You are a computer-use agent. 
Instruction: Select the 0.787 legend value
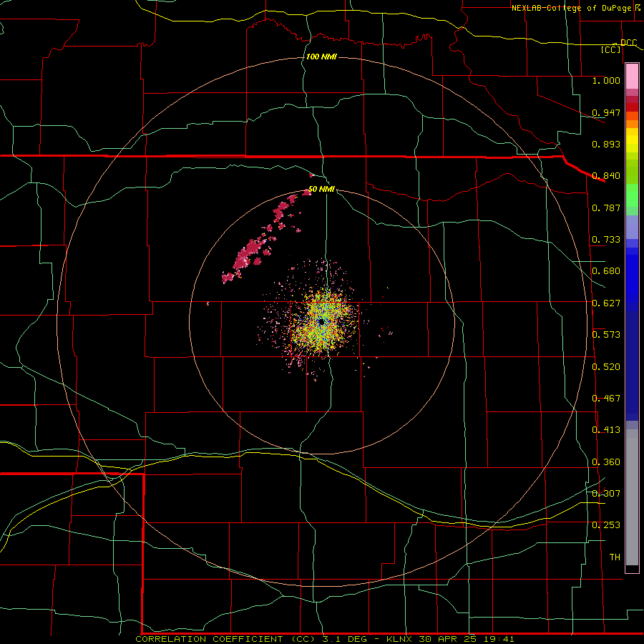pos(606,208)
